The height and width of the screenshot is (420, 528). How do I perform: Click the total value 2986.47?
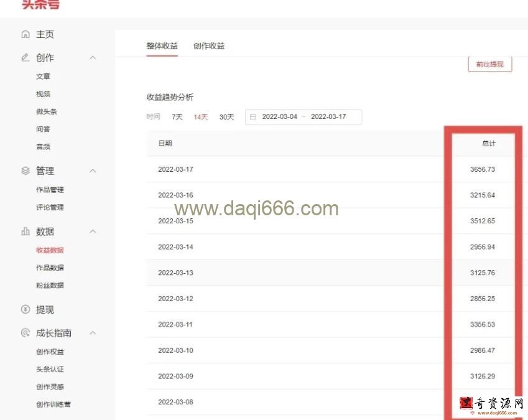[x=483, y=350]
